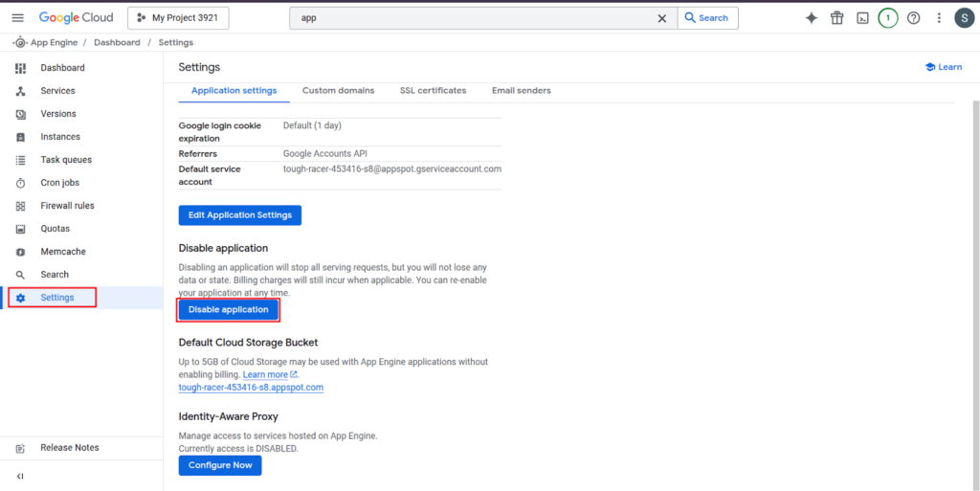This screenshot has width=980, height=491.
Task: Click Edit Application Settings button
Action: (x=240, y=215)
